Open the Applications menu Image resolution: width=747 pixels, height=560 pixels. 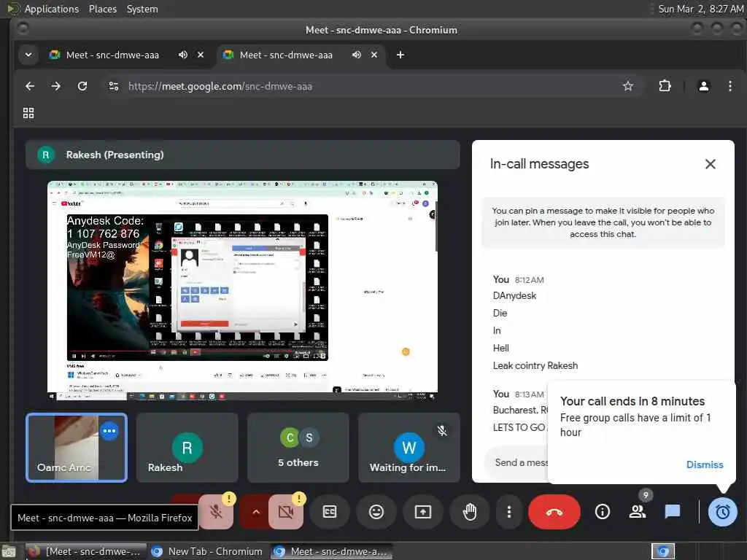52,9
